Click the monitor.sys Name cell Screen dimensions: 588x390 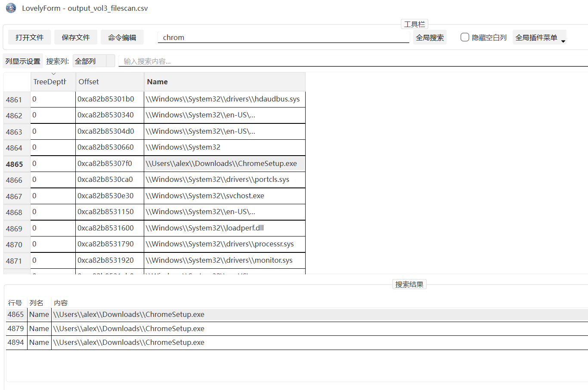pos(225,260)
